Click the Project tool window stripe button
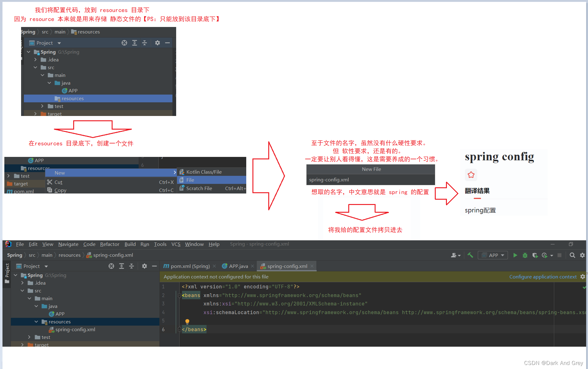The height and width of the screenshot is (369, 588). (7, 273)
